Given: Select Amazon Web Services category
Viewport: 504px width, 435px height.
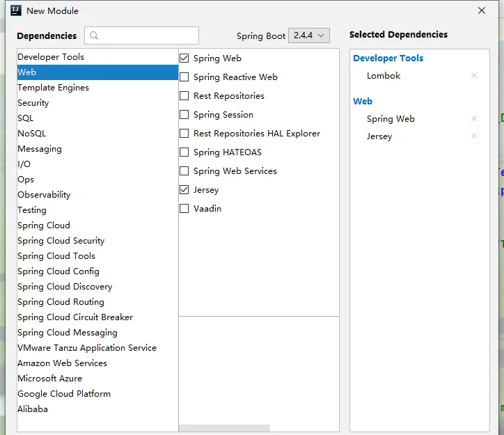Looking at the screenshot, I should click(97, 363).
